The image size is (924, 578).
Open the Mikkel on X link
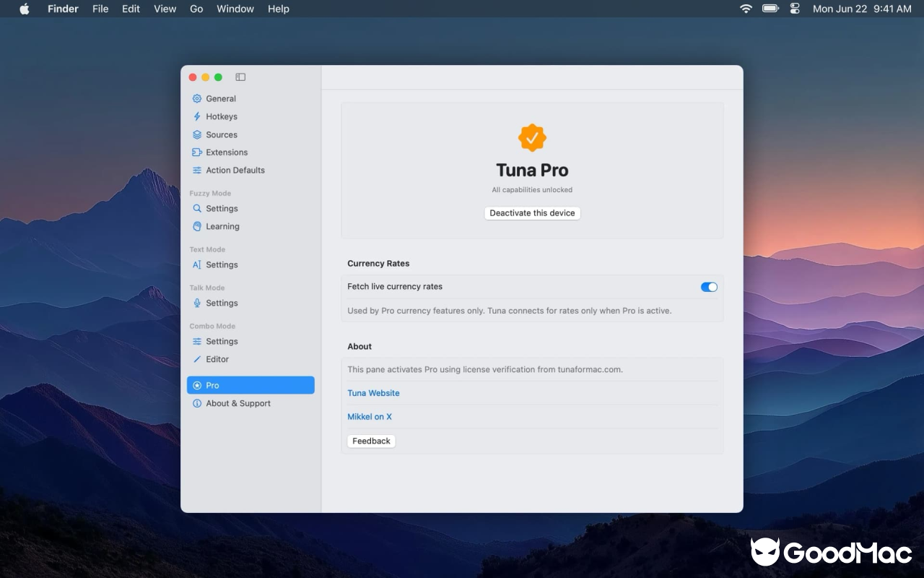(370, 417)
